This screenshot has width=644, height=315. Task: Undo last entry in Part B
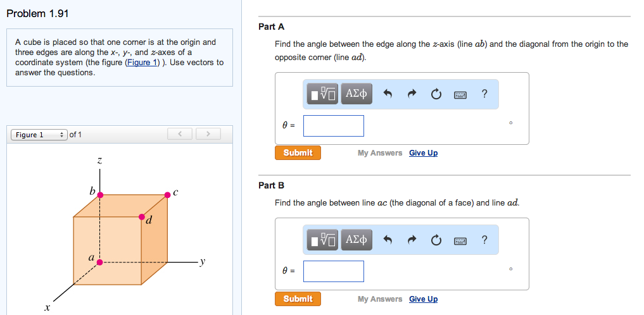tap(388, 240)
